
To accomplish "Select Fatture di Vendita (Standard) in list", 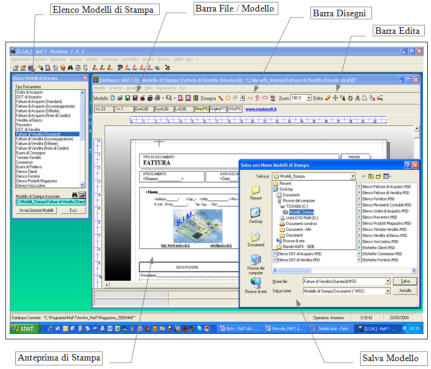I will click(47, 134).
